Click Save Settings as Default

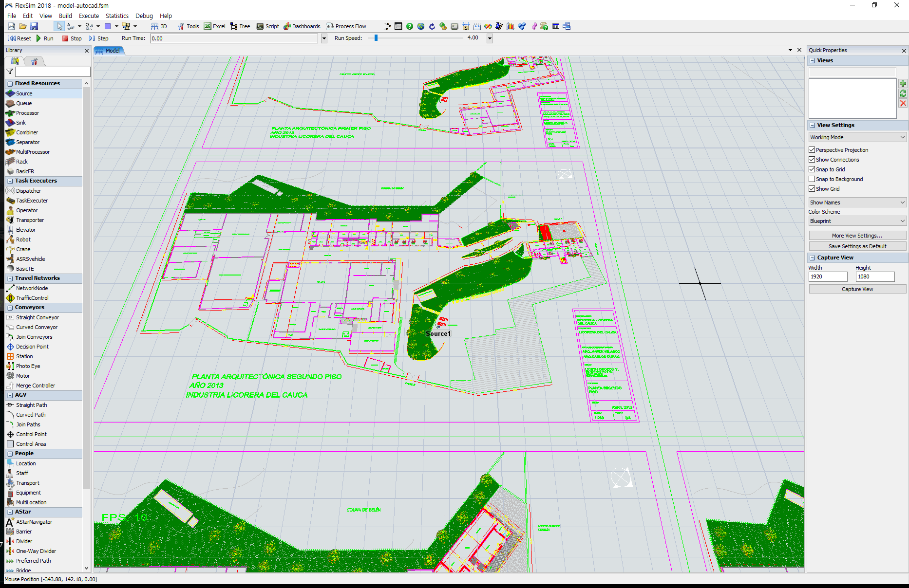pos(857,246)
